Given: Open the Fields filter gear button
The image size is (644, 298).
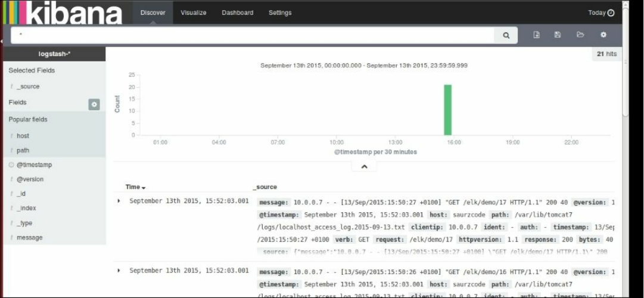Looking at the screenshot, I should pos(94,104).
